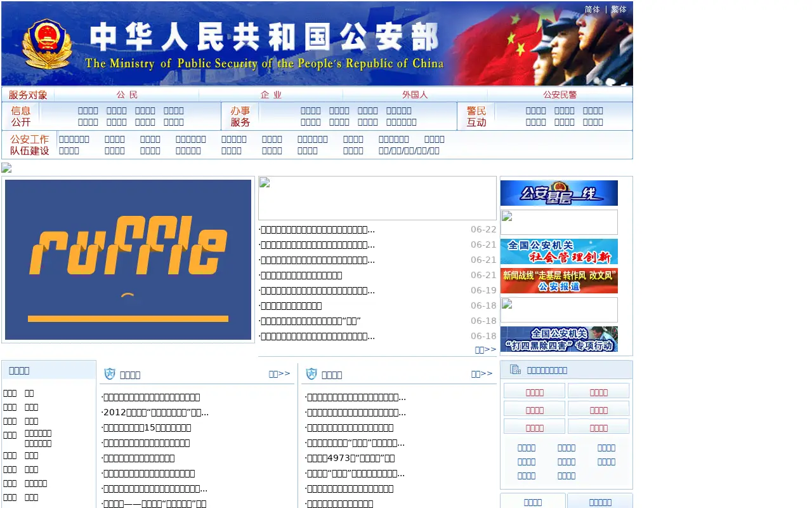The image size is (812, 508).
Task: Open the headline containing 4973
Action: click(350, 458)
